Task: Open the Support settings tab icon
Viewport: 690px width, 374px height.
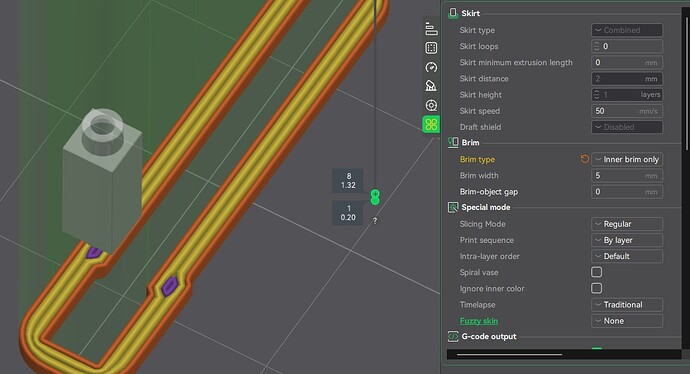Action: [x=431, y=86]
